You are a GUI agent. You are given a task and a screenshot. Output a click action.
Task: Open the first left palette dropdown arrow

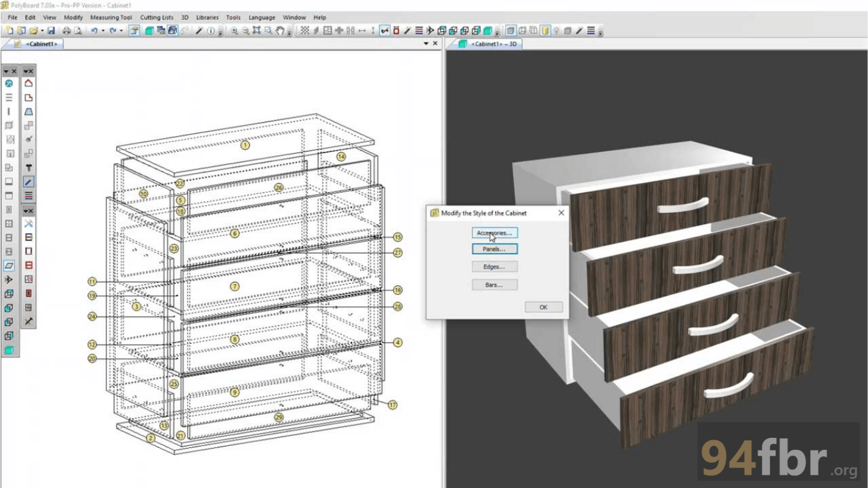coord(6,71)
